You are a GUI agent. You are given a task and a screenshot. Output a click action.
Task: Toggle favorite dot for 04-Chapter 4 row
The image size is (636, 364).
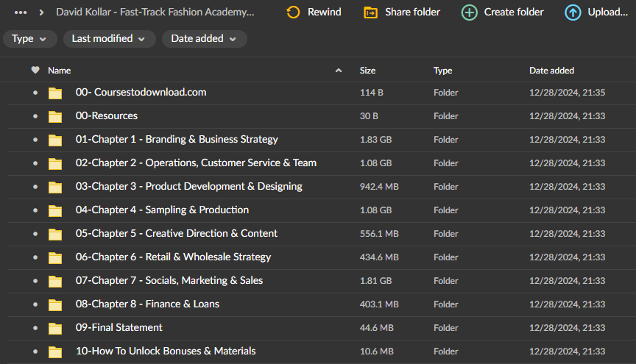click(35, 210)
